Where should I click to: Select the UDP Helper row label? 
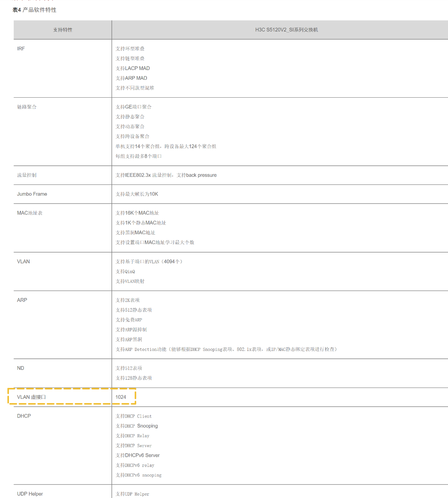point(30,494)
